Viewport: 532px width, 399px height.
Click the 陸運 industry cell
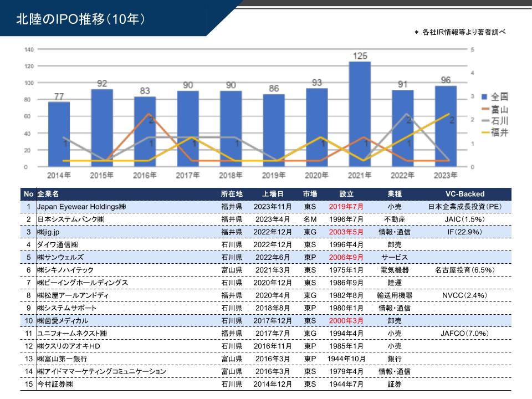tap(395, 283)
